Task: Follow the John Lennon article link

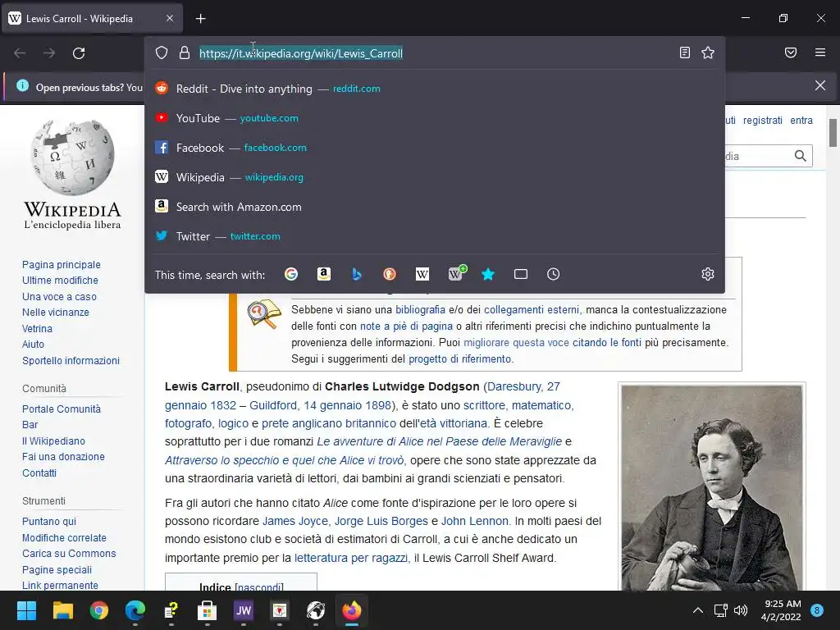Action: (x=475, y=521)
